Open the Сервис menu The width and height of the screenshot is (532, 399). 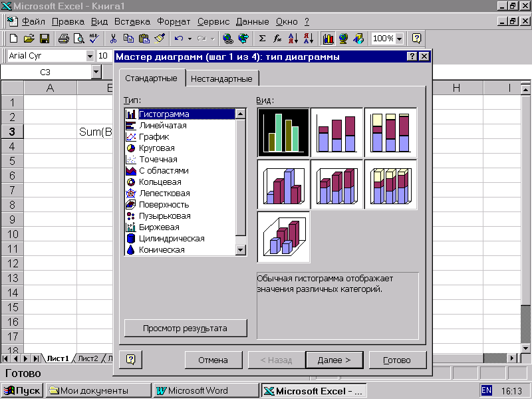coord(213,22)
